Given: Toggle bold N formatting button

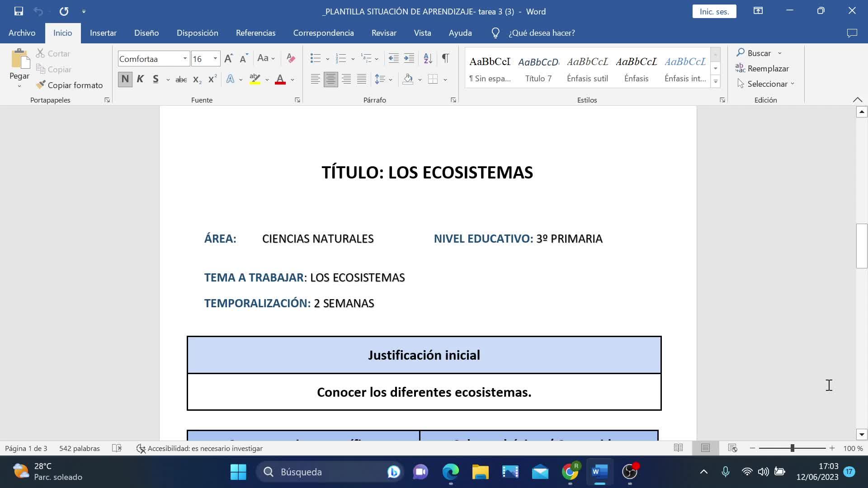Looking at the screenshot, I should 125,80.
